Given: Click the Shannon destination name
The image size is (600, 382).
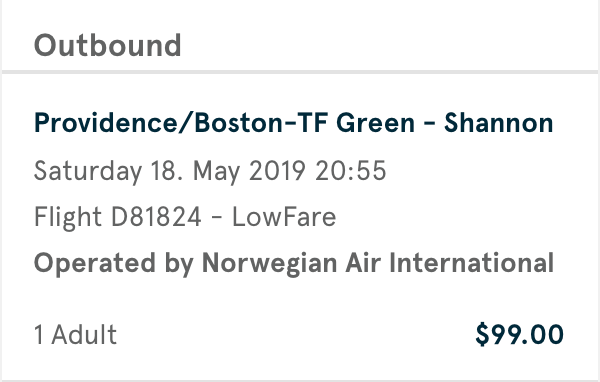Looking at the screenshot, I should coord(499,123).
